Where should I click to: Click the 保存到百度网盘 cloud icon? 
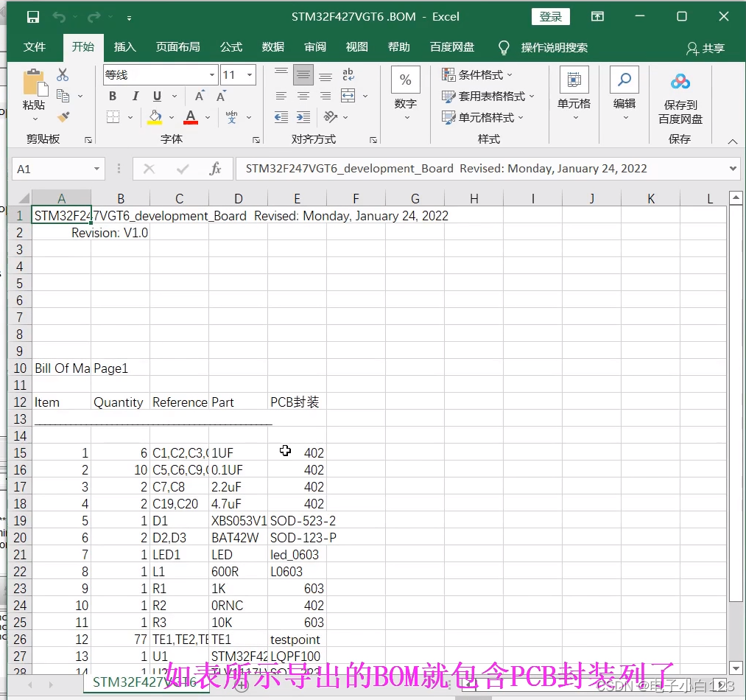click(679, 81)
